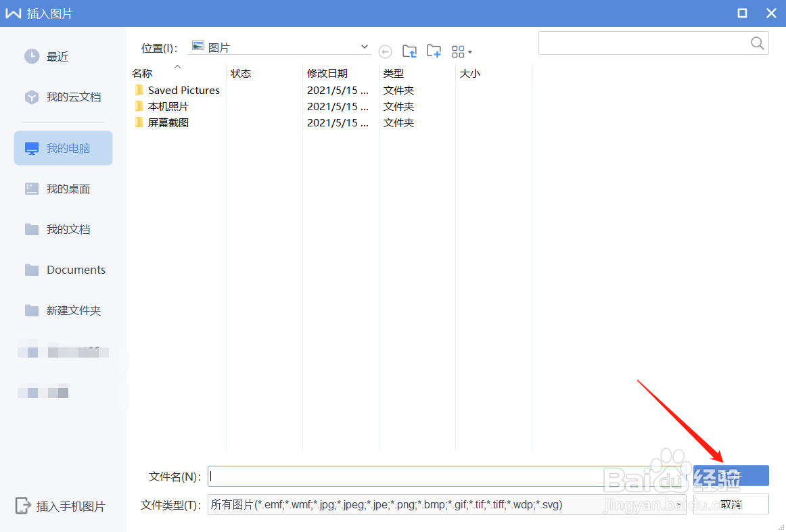
Task: Sort files by the 大小 column
Action: (x=469, y=72)
